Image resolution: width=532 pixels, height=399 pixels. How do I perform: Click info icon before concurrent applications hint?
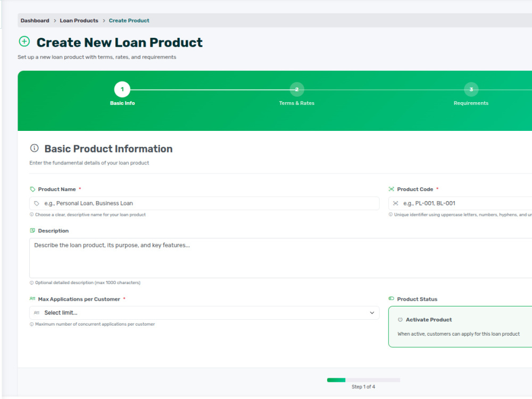(31, 325)
